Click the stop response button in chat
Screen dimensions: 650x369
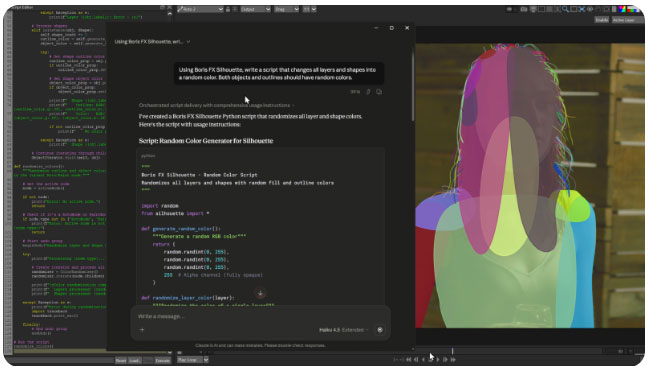(380, 330)
